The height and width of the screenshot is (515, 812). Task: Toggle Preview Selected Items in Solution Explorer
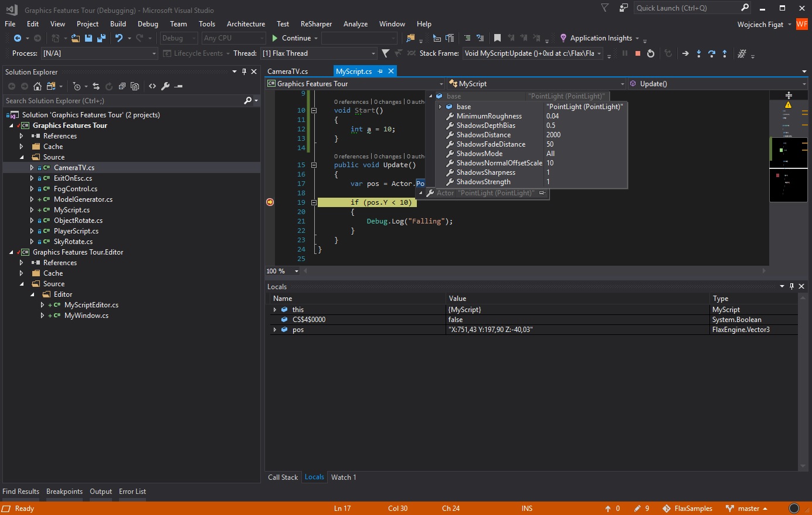(x=179, y=86)
